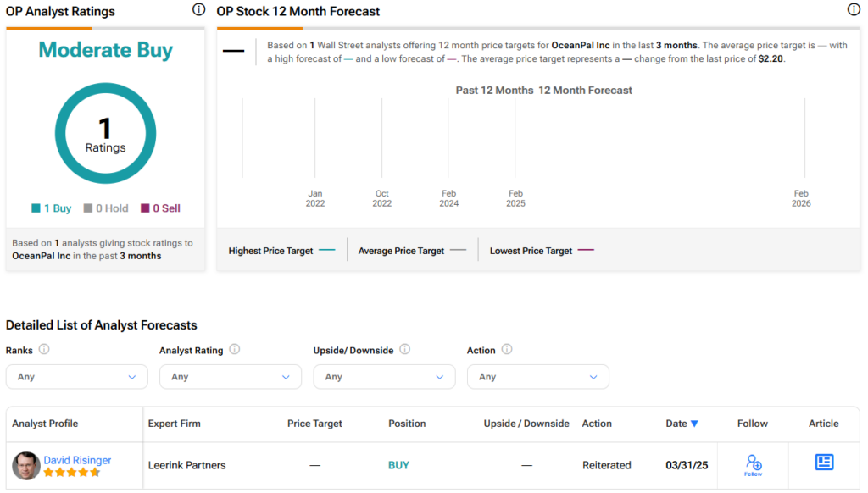Click the ratings donut chart
The height and width of the screenshot is (493, 868).
click(x=105, y=133)
